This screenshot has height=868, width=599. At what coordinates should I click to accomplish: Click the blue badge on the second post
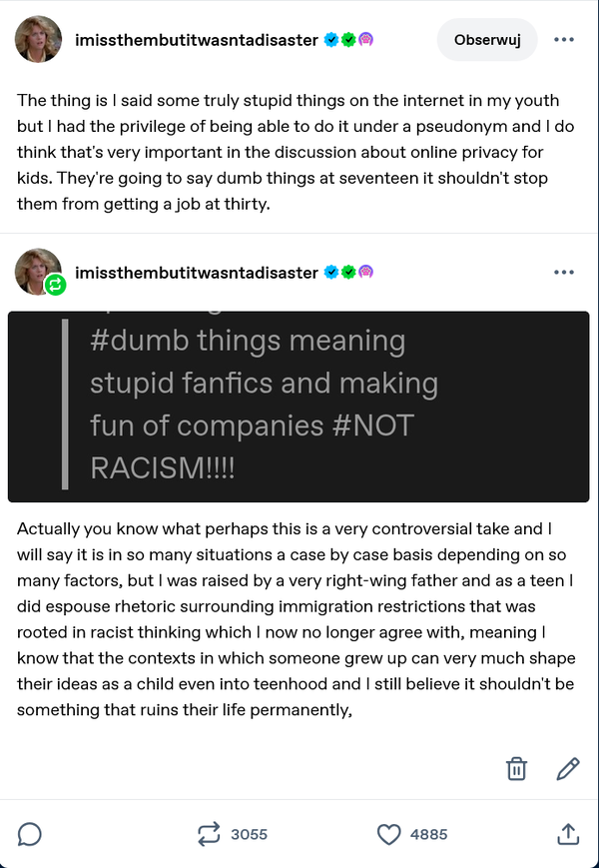point(331,273)
